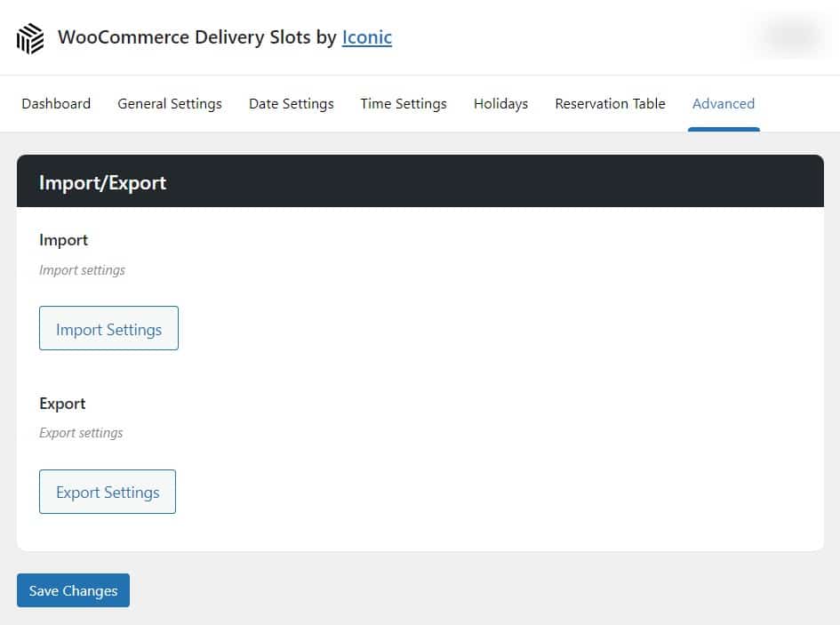Open Import Settings to upload a file
The width and height of the screenshot is (840, 625).
click(x=108, y=328)
